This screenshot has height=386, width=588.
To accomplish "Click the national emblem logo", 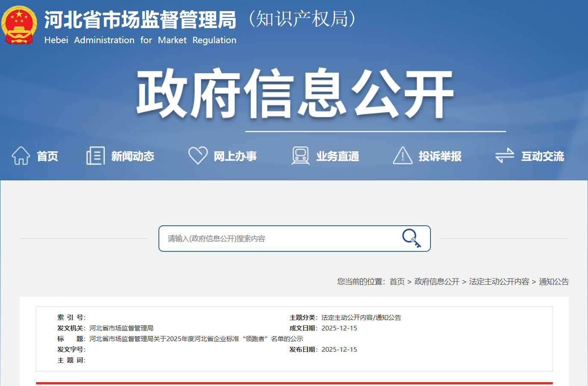I will [19, 25].
